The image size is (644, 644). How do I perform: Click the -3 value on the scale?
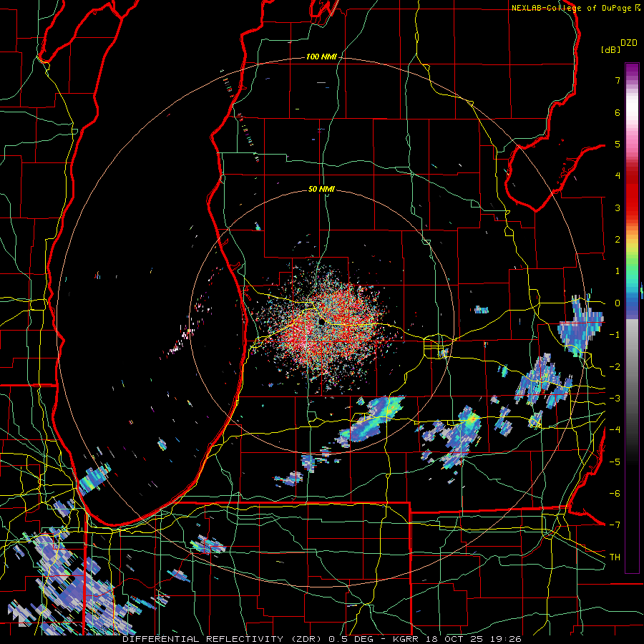615,398
